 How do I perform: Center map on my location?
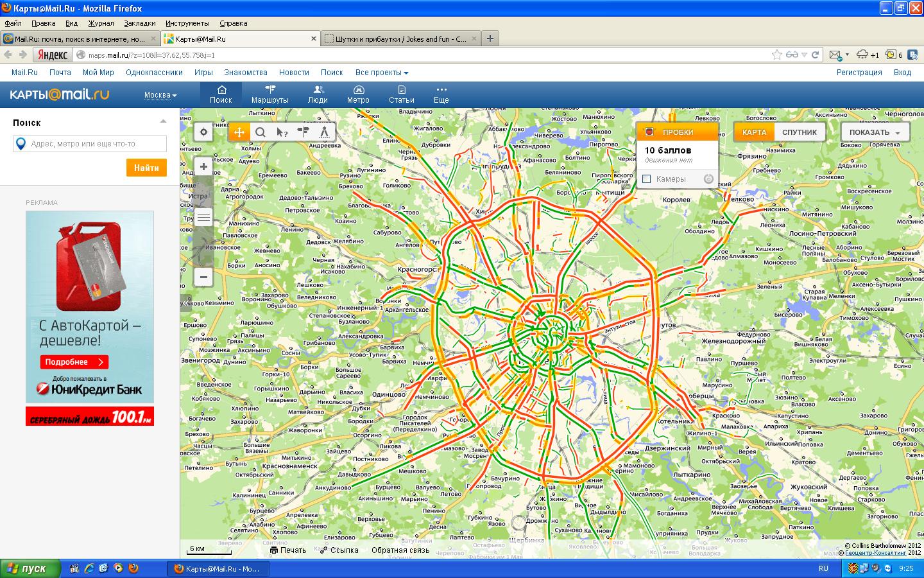point(203,132)
